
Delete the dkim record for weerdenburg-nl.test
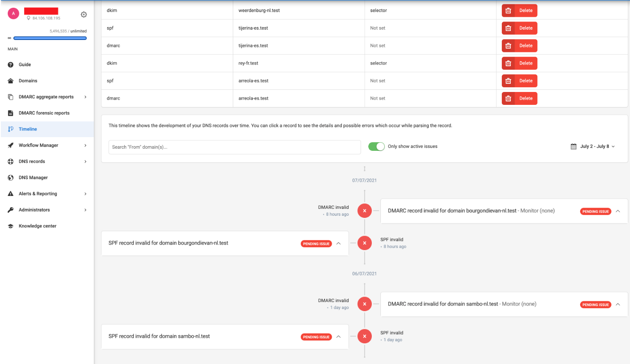click(x=519, y=10)
